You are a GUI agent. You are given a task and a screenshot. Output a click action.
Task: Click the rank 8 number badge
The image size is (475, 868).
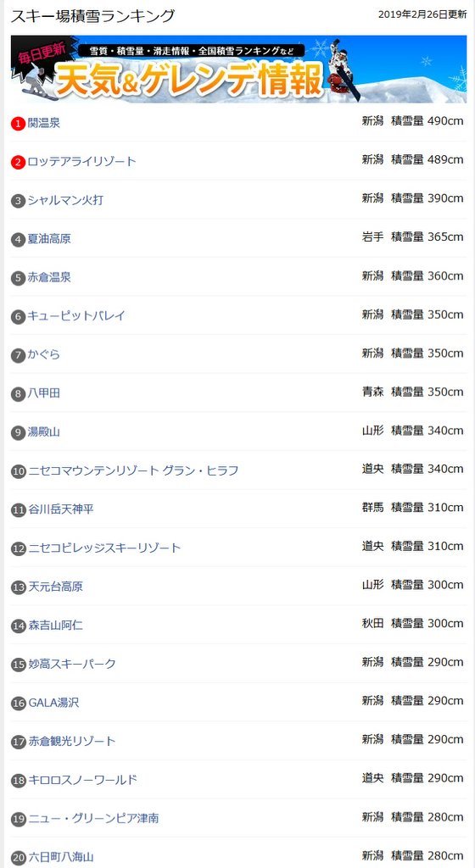(19, 394)
